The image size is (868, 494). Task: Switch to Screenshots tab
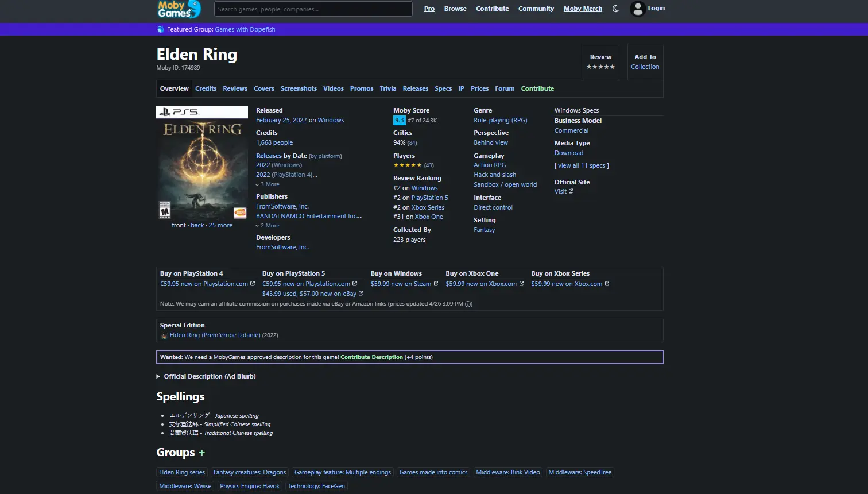299,88
